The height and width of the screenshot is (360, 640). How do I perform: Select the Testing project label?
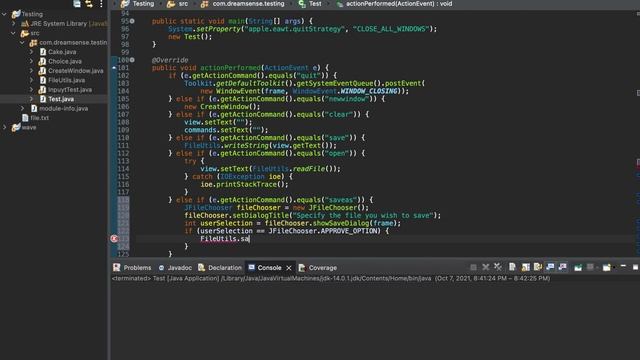[x=32, y=14]
